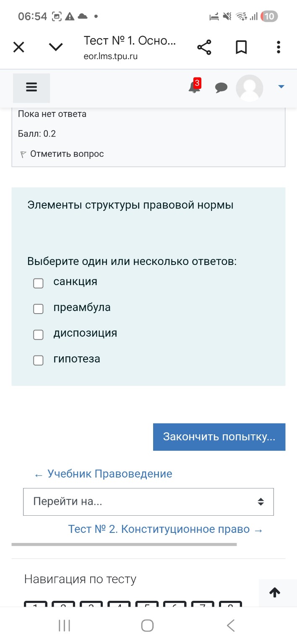Open the site hamburger navigation menu
The height and width of the screenshot is (644, 297).
(x=31, y=87)
